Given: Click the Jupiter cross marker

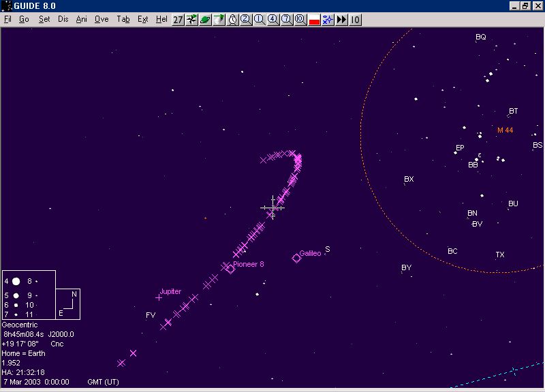Looking at the screenshot, I should point(159,297).
